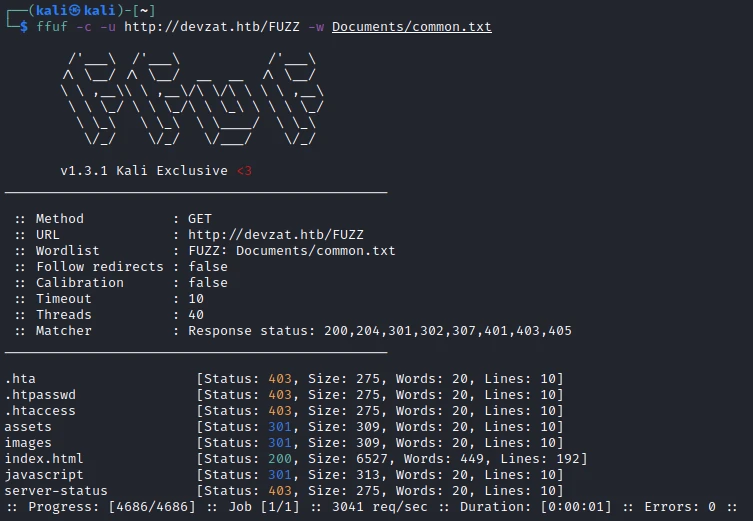Click the v1.3.1 version text

pyautogui.click(x=83, y=171)
